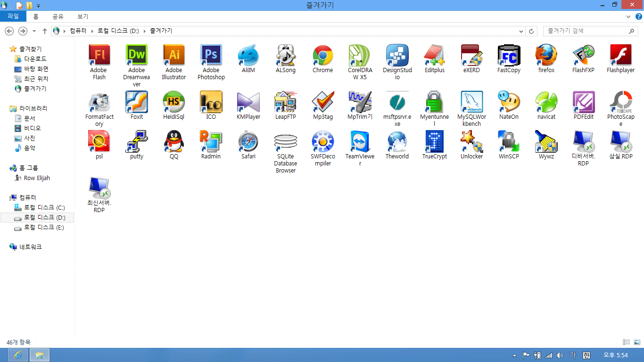
Task: Switch to large icons view in status bar
Action: click(x=636, y=342)
